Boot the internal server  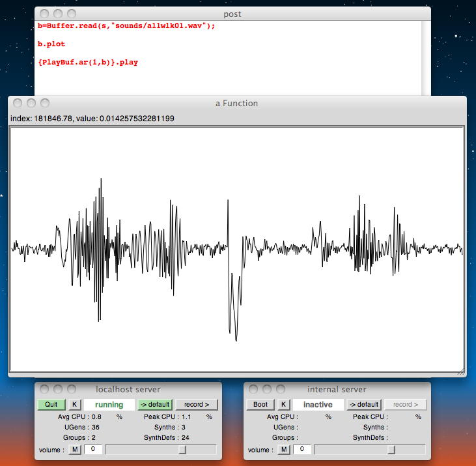coord(260,404)
